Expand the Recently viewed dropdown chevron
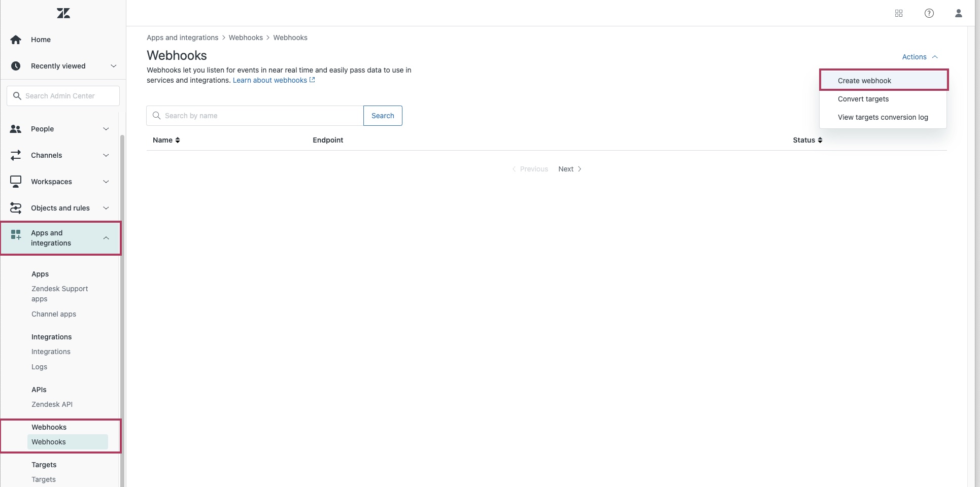Image resolution: width=980 pixels, height=487 pixels. point(114,66)
